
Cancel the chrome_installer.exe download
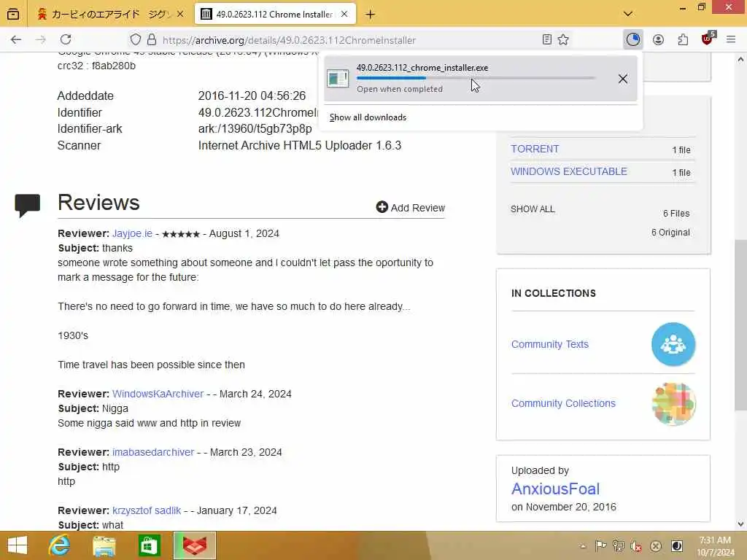pyautogui.click(x=623, y=79)
